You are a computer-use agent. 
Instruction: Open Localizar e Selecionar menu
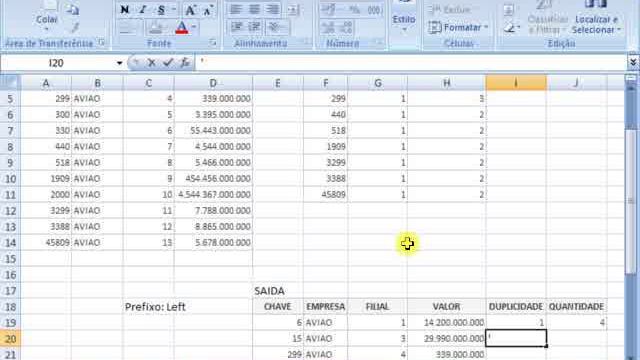click(596, 18)
